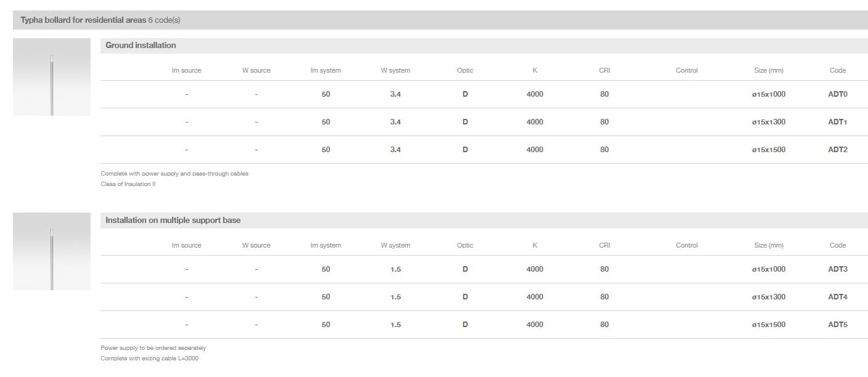Select Installation on multiple support base header
The height and width of the screenshot is (377, 868).
(x=173, y=221)
